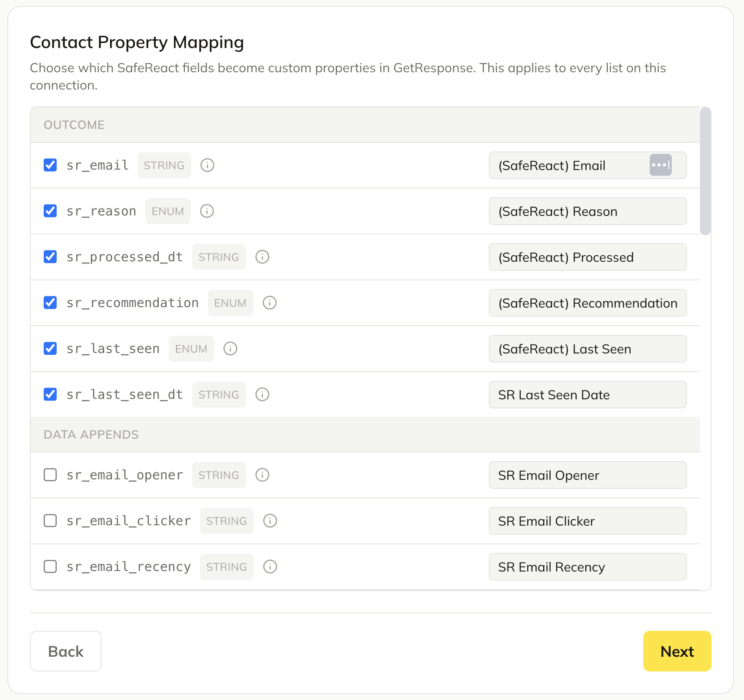Click the STRING badge next to sr_email_opener
The height and width of the screenshot is (700, 744).
coord(219,475)
